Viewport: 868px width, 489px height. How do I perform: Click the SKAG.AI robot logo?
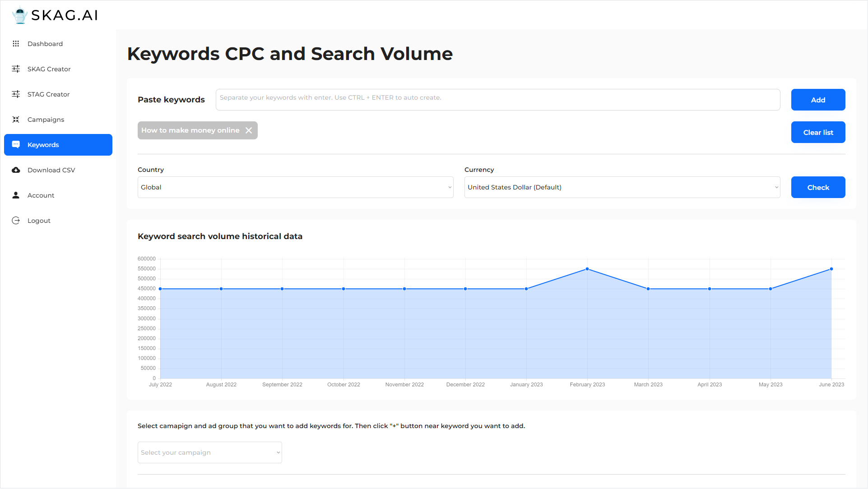20,15
